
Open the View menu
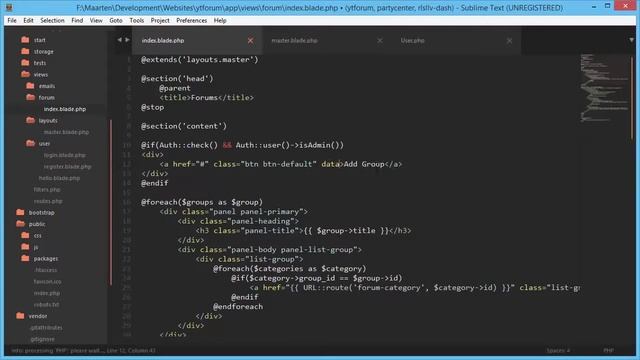[96, 20]
